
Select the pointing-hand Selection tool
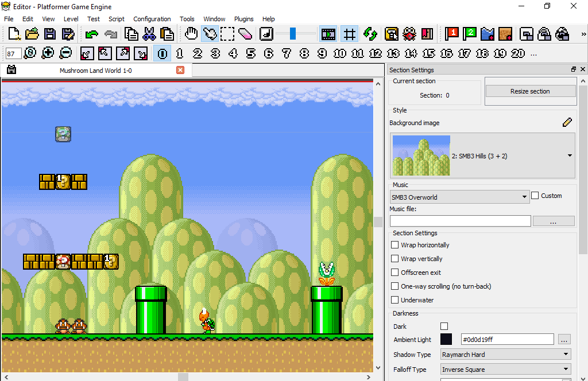210,34
